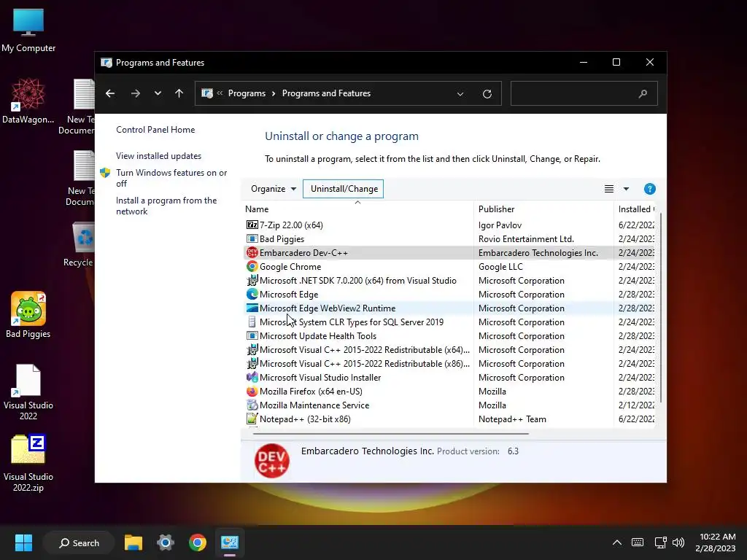Select Rovio Entertainment Ltd. publisher cell
The width and height of the screenshot is (747, 560).
[526, 238]
